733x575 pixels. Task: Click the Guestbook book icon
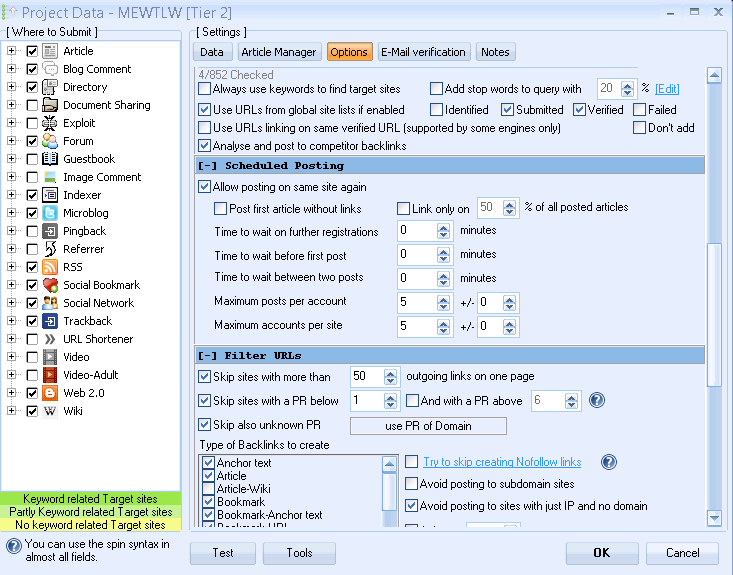[x=50, y=159]
